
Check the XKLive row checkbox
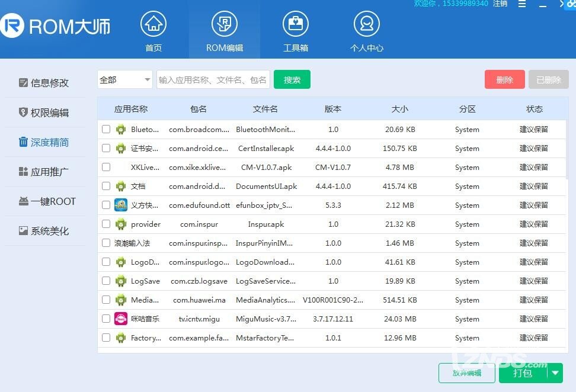click(x=106, y=167)
